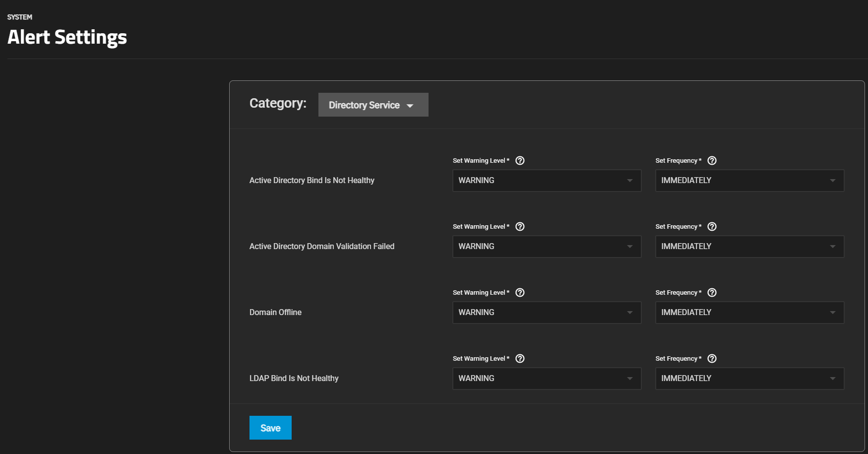The image size is (868, 454).
Task: View help for LDAP Bind warning level
Action: click(x=520, y=359)
